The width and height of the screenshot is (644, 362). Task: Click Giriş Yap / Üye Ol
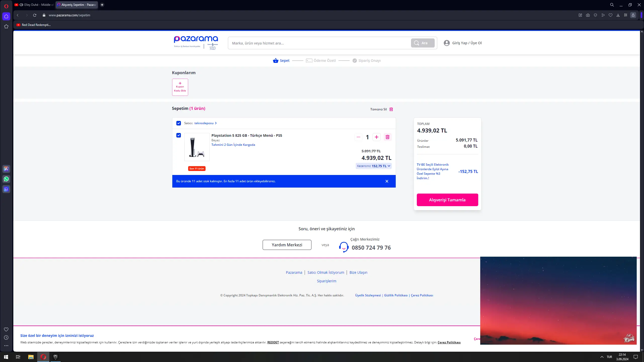pos(463,43)
